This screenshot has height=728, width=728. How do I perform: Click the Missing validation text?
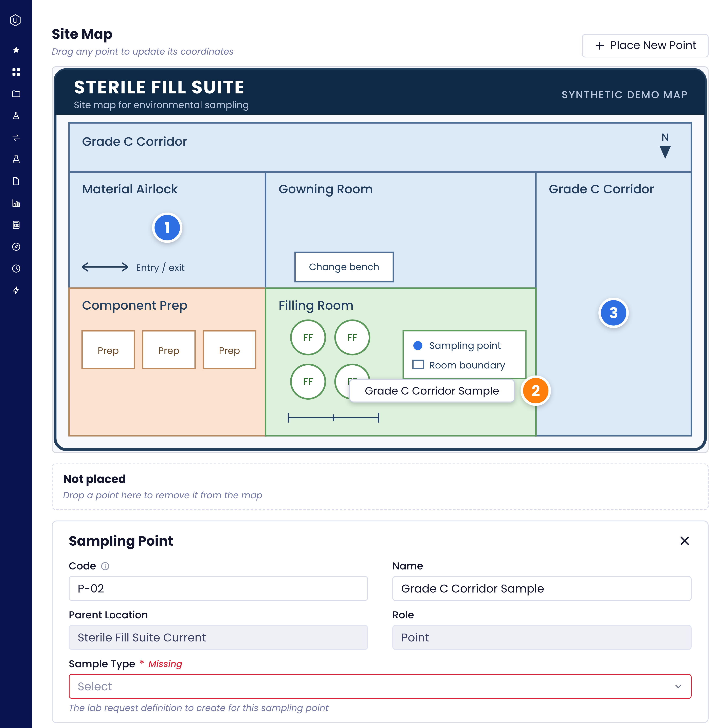click(165, 664)
